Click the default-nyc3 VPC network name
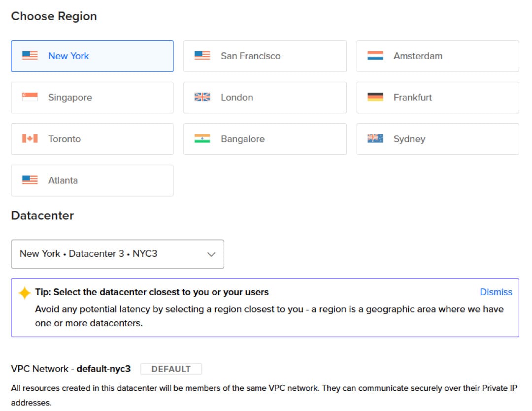The width and height of the screenshot is (532, 411). (x=103, y=369)
